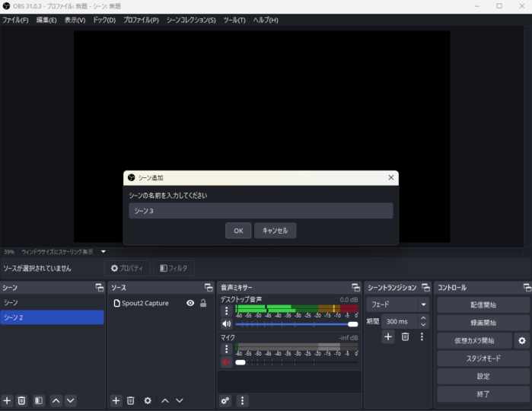
Task: Open Mic options three-dot icon
Action: pyautogui.click(x=226, y=349)
